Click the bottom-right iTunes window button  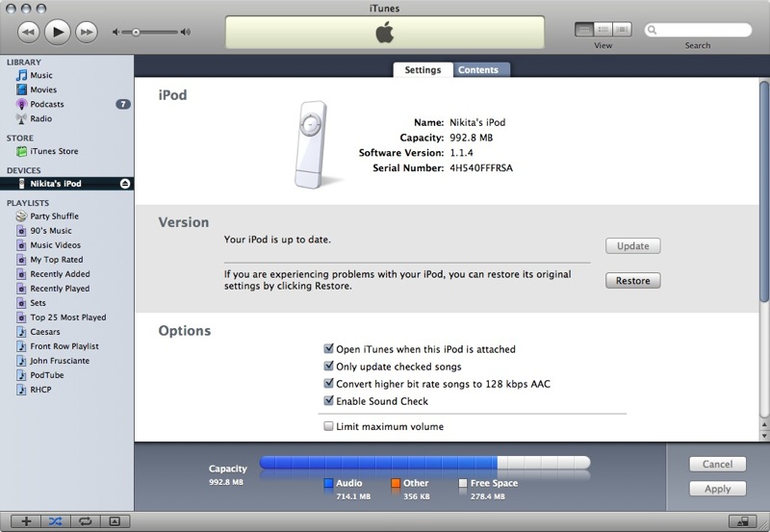742,521
